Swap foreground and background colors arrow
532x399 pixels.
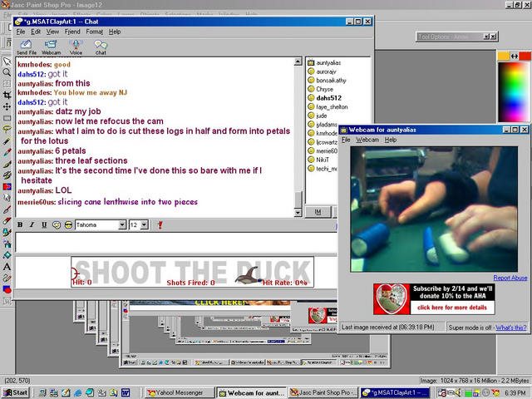tap(515, 56)
